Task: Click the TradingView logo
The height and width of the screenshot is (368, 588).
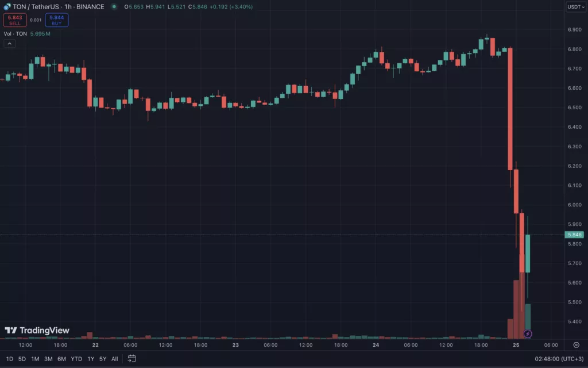Action: (37, 331)
